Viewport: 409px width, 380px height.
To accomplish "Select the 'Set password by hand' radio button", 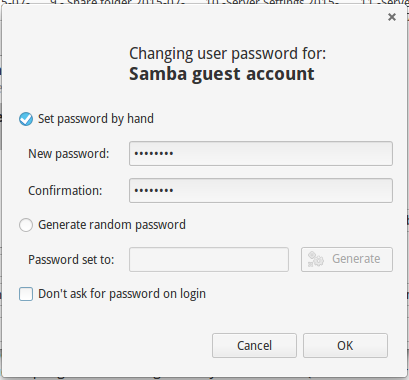I will coord(26,119).
